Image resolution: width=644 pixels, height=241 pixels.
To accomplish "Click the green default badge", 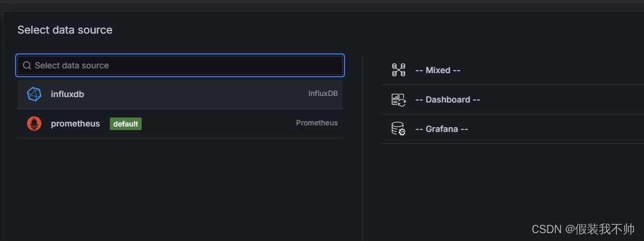I will (125, 123).
